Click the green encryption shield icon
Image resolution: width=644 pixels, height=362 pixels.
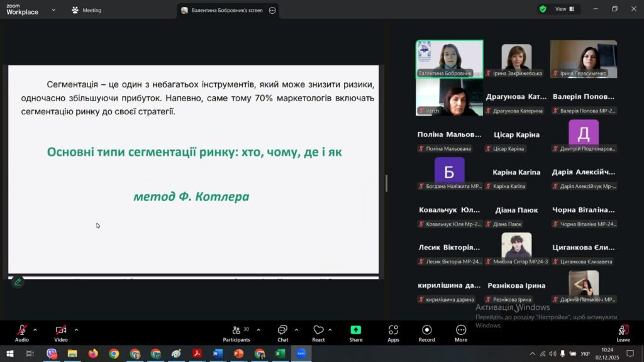tap(542, 9)
